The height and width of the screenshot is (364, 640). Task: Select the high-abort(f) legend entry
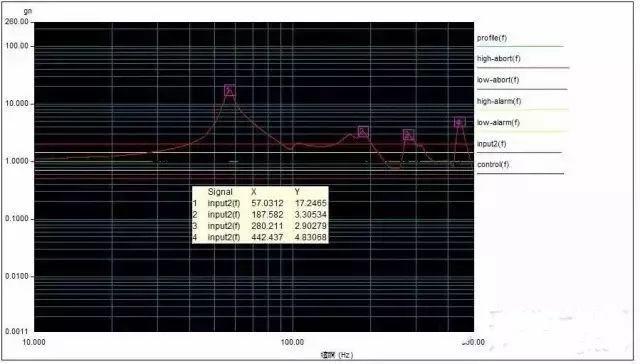(498, 59)
